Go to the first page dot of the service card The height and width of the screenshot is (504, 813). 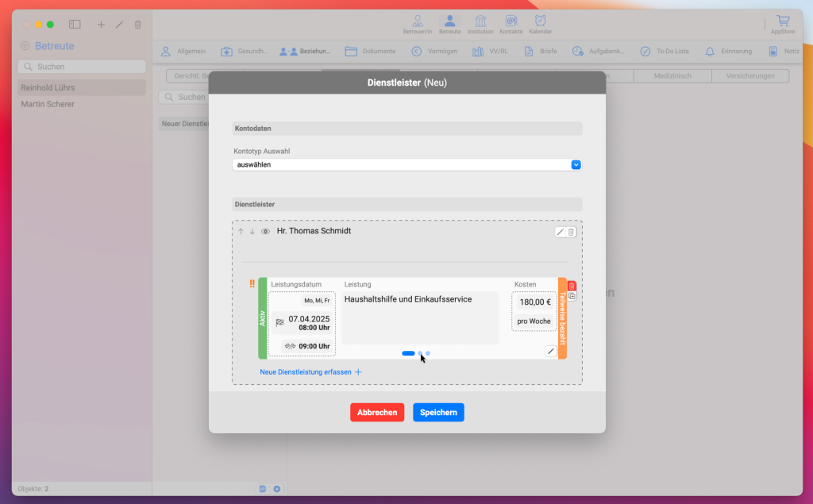point(408,353)
